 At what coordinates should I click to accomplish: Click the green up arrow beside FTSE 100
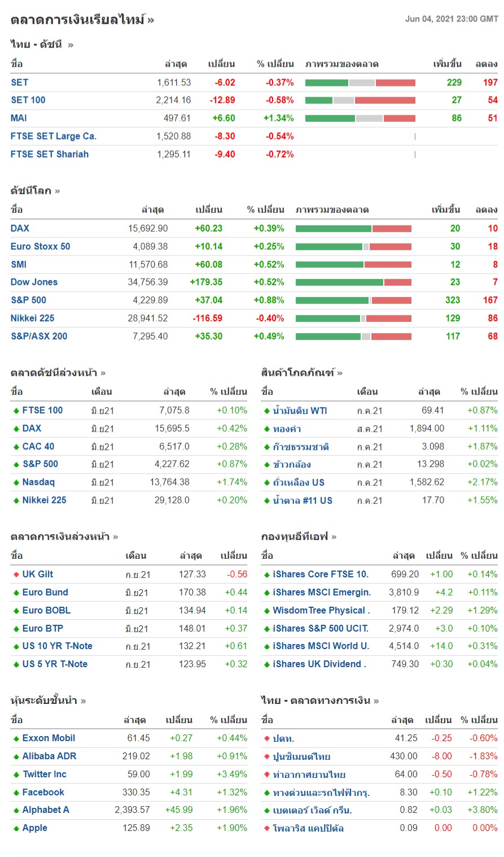click(x=16, y=411)
